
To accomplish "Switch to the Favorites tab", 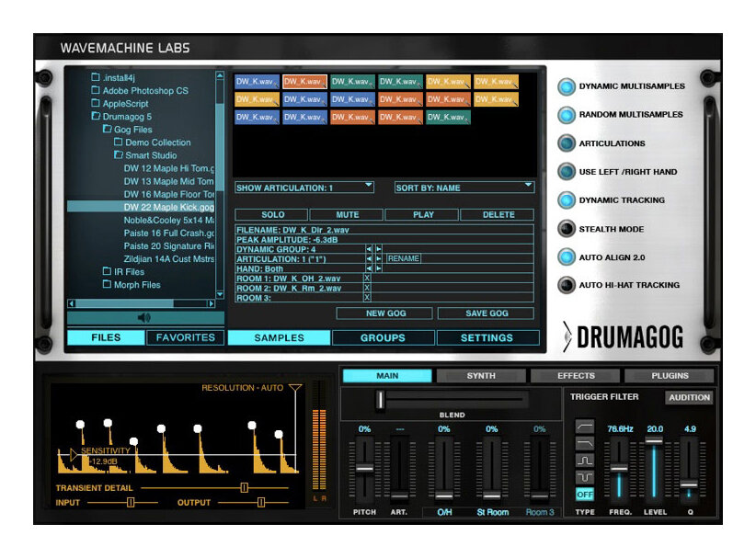I will click(185, 337).
